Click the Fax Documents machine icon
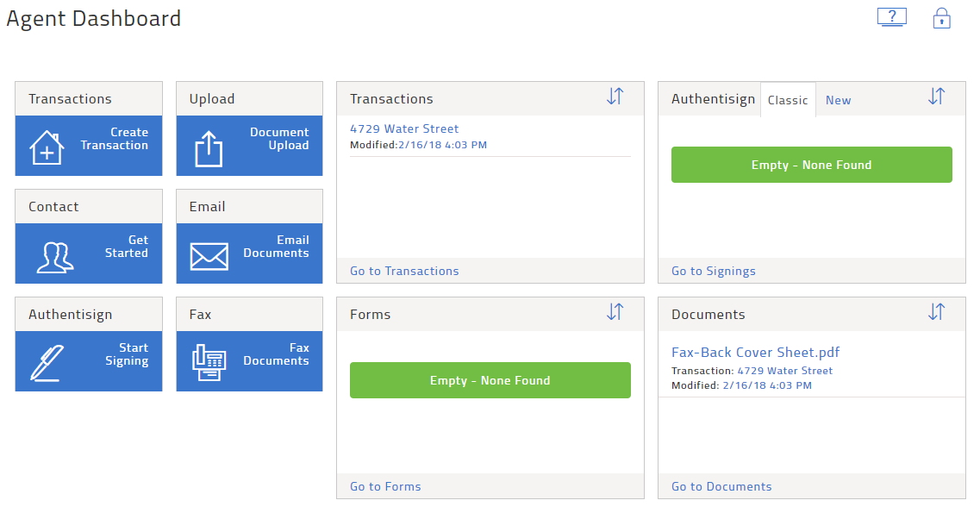The image size is (980, 513). tap(209, 360)
